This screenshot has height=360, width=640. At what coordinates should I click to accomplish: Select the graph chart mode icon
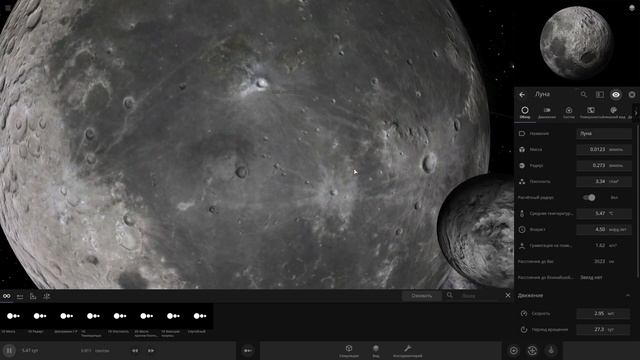[x=33, y=296]
